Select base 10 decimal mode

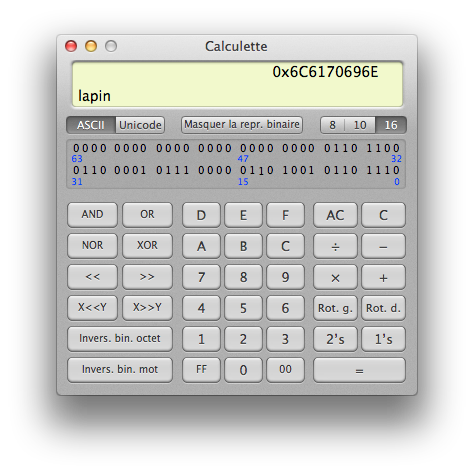coord(360,125)
